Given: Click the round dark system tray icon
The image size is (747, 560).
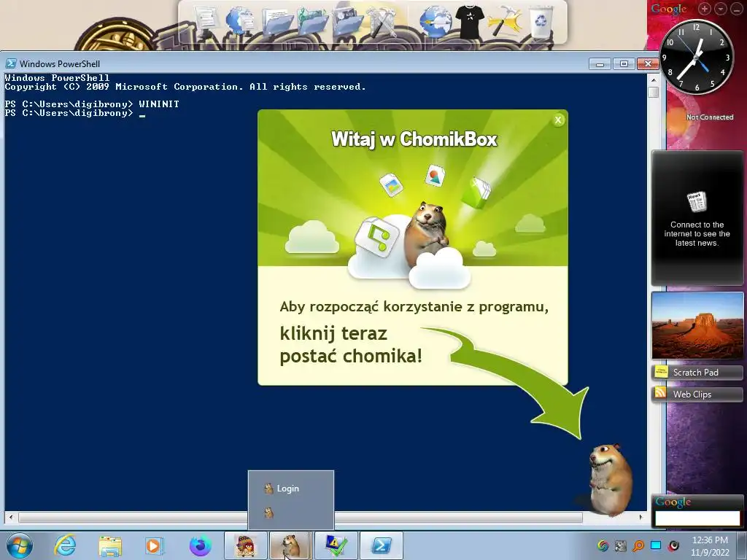Looking at the screenshot, I should point(673,545).
